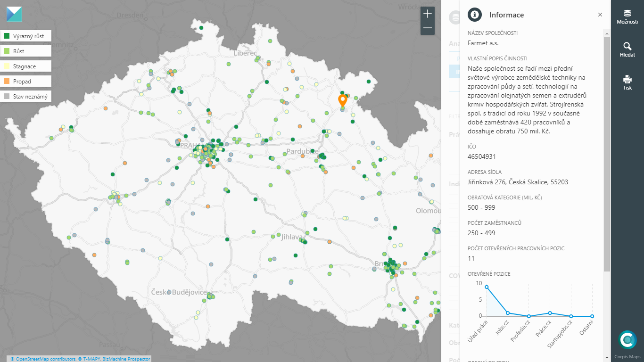Click the Jihlava city label on map
The image size is (644, 362).
[291, 237]
